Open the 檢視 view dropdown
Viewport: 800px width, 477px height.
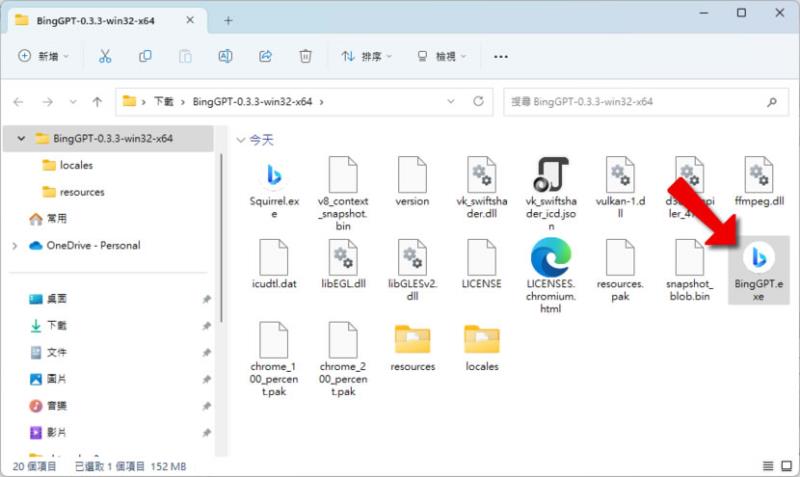click(x=441, y=56)
